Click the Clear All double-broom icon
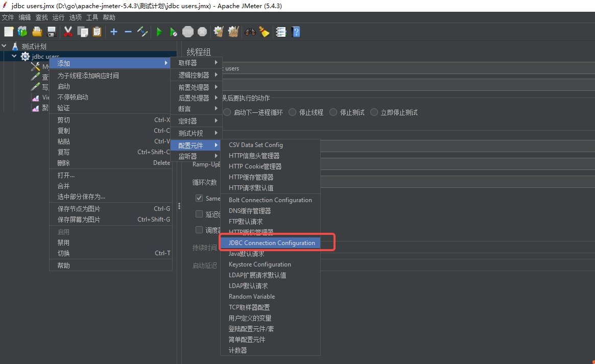This screenshot has height=364, width=595. click(233, 32)
